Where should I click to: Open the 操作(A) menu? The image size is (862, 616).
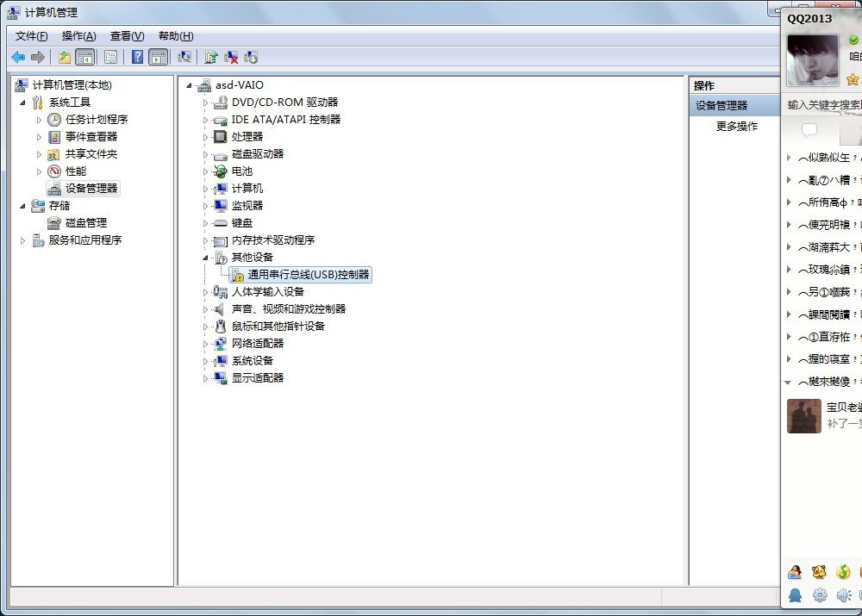click(x=78, y=36)
